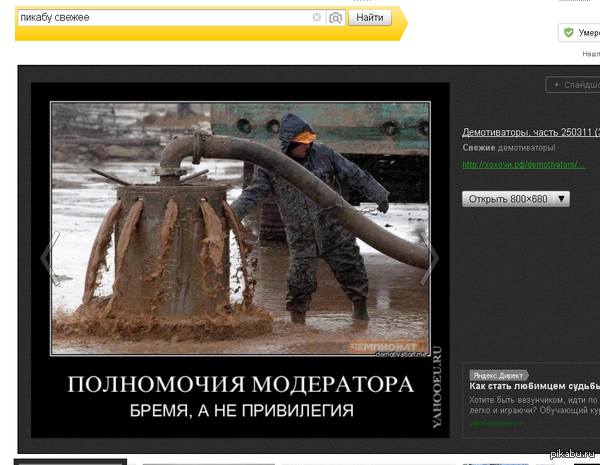Click the Открыть 800×680 button
600x465 pixels.
(508, 199)
